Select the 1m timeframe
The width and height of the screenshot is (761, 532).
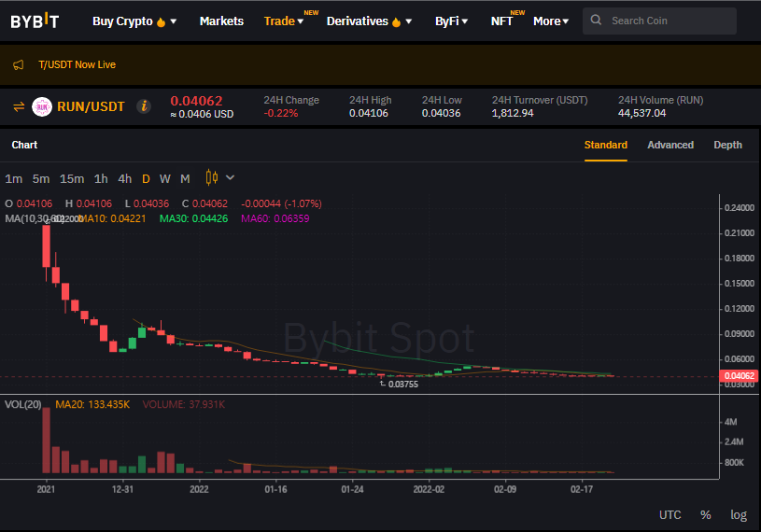point(14,179)
